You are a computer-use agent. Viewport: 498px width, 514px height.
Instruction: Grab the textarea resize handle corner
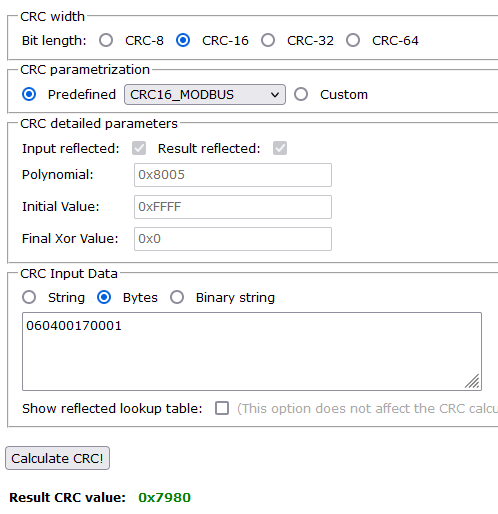pyautogui.click(x=473, y=381)
